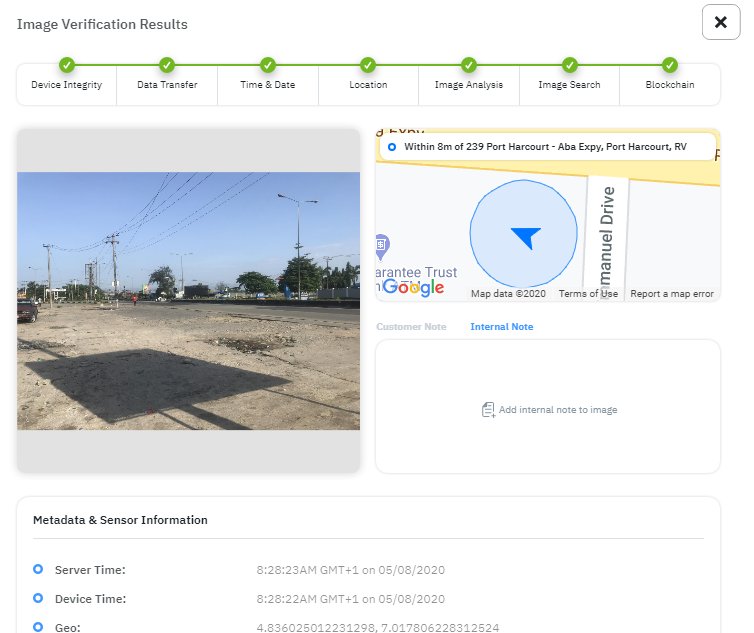This screenshot has width=754, height=633.
Task: Click the Time & Date green checkmark icon
Action: coord(268,64)
